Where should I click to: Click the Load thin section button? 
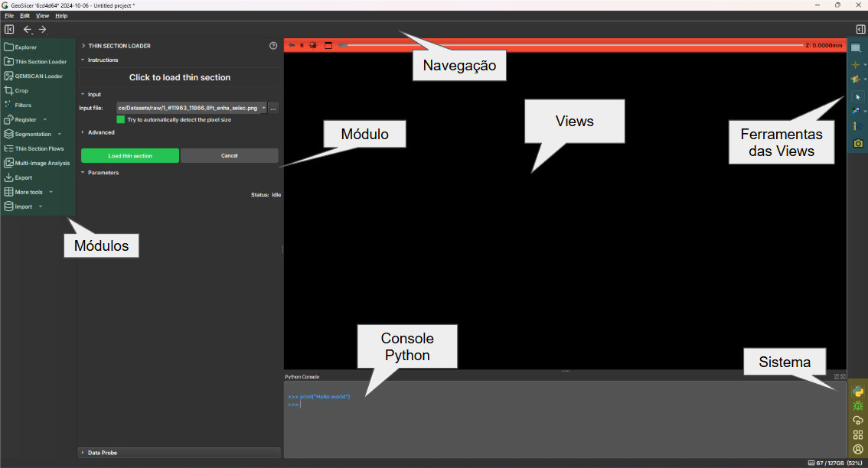coord(130,156)
